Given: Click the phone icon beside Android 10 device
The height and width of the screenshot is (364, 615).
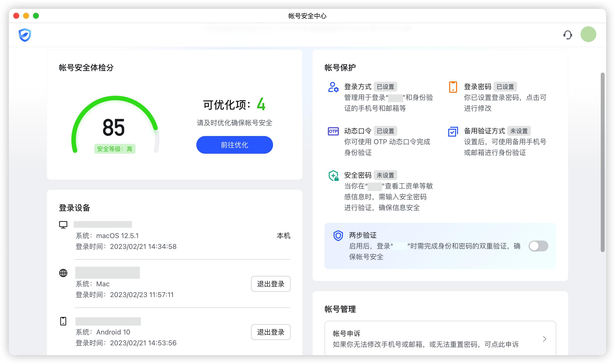Looking at the screenshot, I should click(x=63, y=320).
